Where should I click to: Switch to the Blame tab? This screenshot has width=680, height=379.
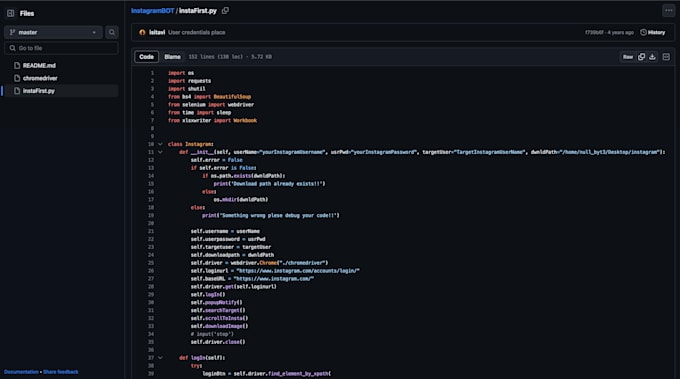172,57
